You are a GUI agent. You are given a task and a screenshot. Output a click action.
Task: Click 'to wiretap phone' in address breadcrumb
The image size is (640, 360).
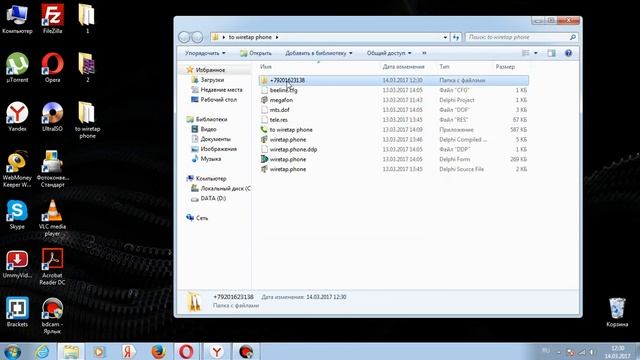(250, 37)
